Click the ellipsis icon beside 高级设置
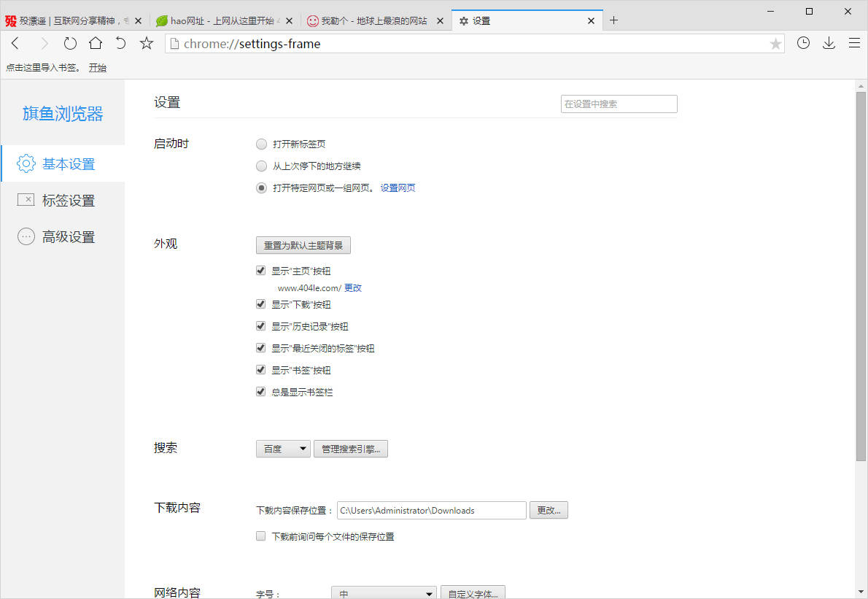868x599 pixels. pyautogui.click(x=26, y=237)
